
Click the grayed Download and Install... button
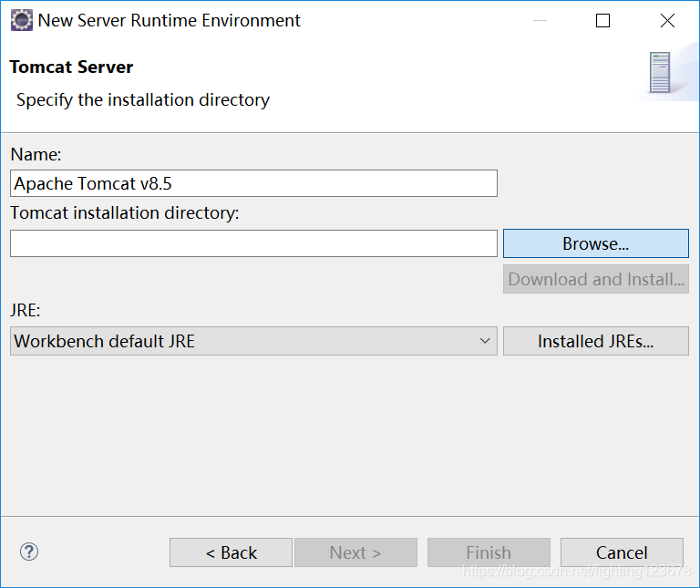pyautogui.click(x=595, y=279)
